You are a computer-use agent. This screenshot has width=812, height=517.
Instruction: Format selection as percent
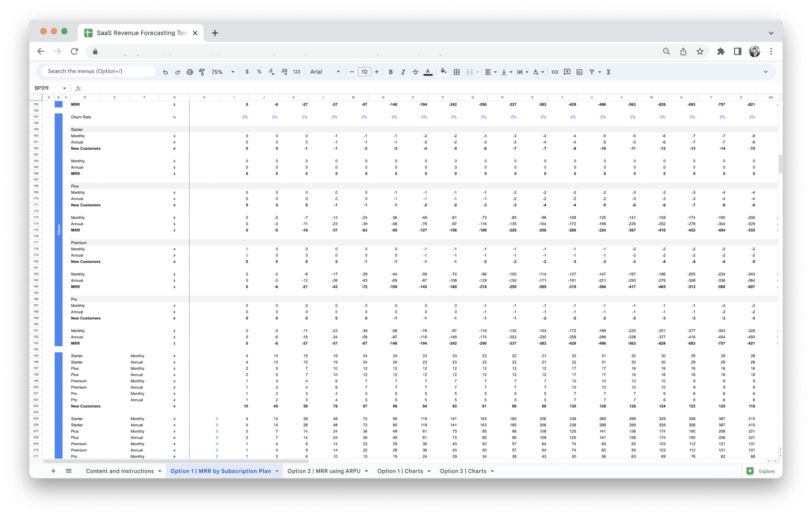(x=259, y=72)
